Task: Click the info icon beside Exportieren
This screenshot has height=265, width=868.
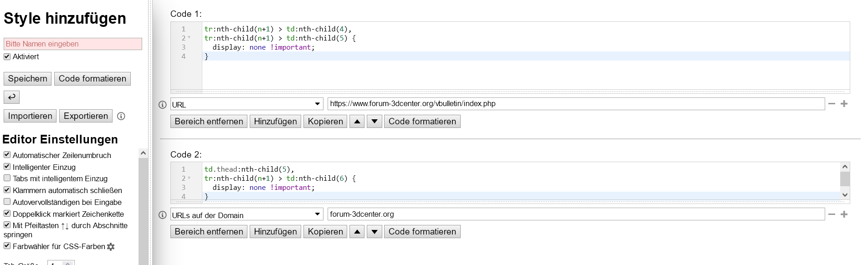Action: [121, 116]
